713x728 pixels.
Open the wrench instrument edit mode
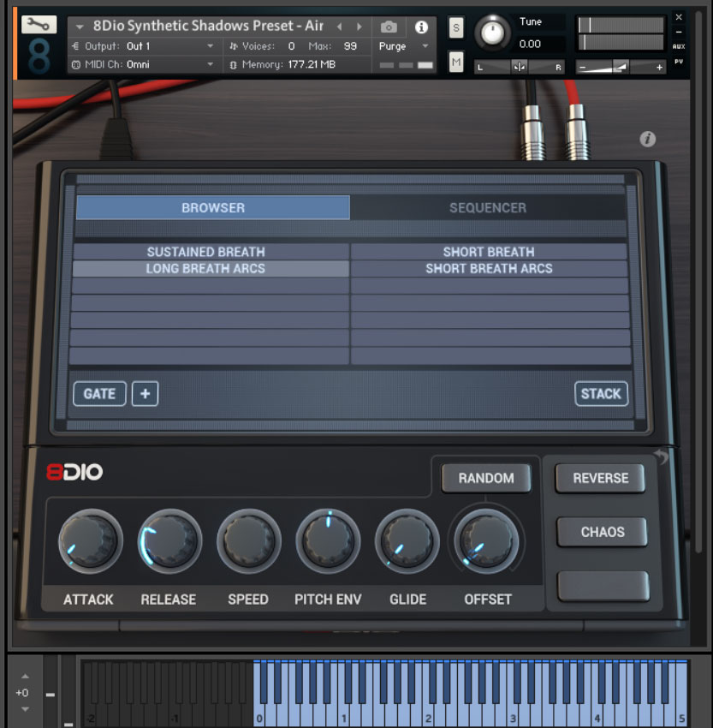point(39,24)
